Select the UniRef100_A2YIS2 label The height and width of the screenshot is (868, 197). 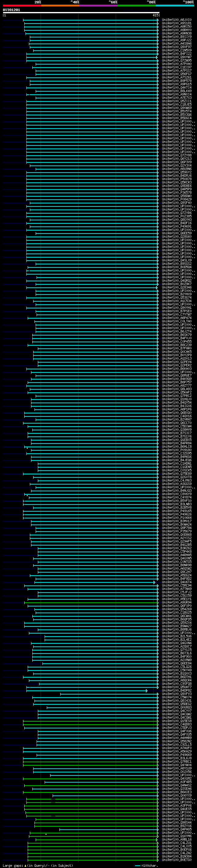click(177, 538)
